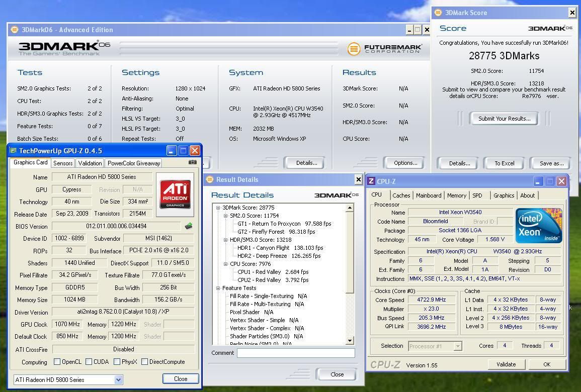
Task: Click Driver Version ati2mtag 8.762.0.0 field
Action: pos(123,312)
